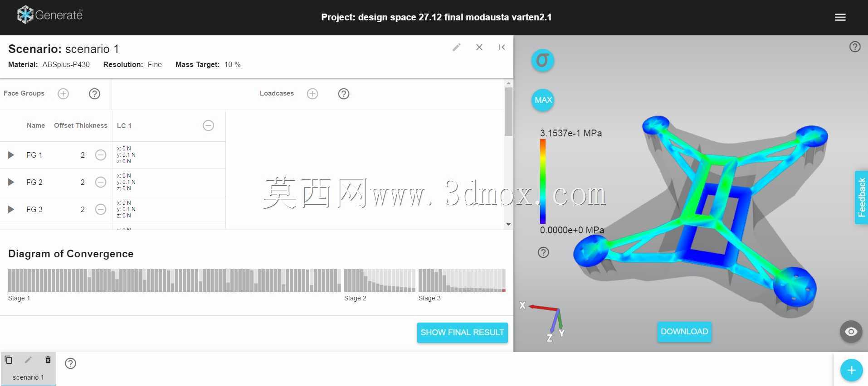The image size is (868, 386).
Task: Open Face Groups help
Action: coord(94,94)
